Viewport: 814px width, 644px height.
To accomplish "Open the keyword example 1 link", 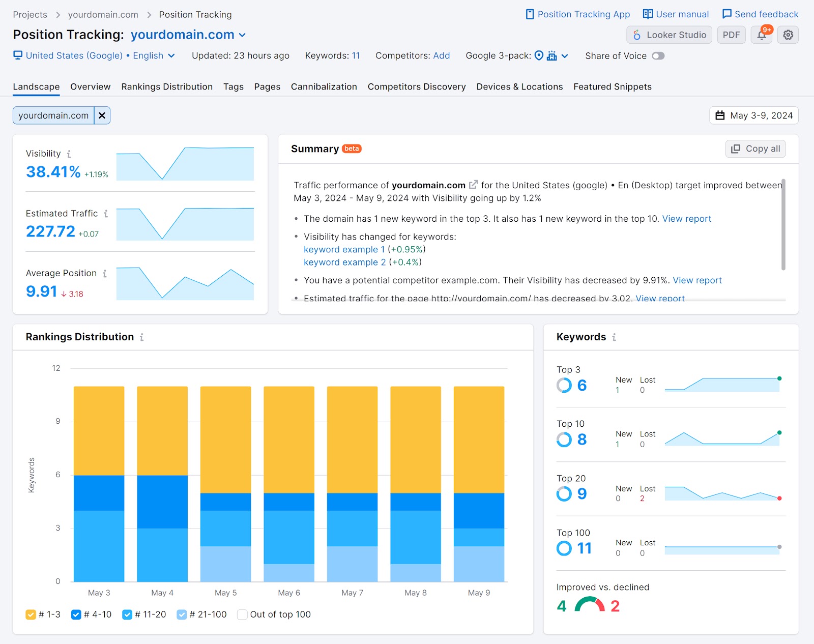I will [x=344, y=249].
